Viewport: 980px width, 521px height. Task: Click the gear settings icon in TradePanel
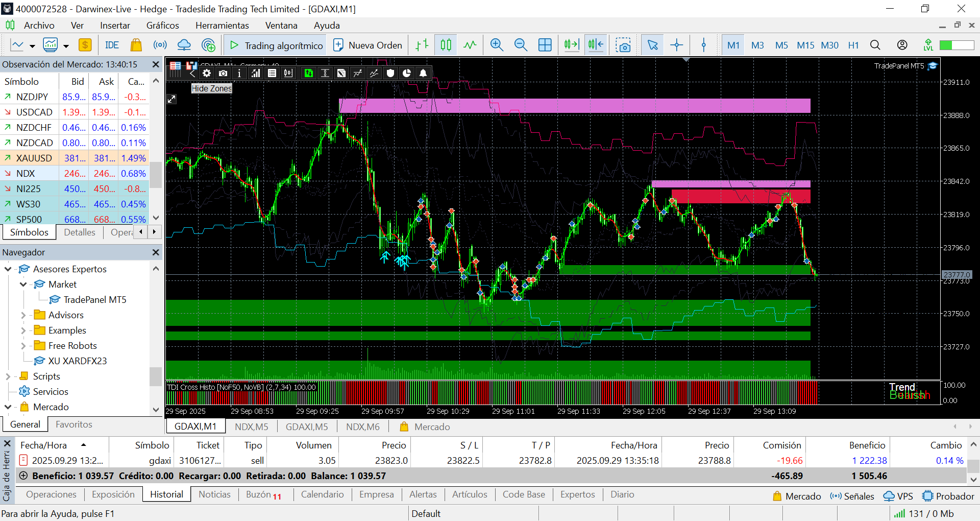(207, 73)
